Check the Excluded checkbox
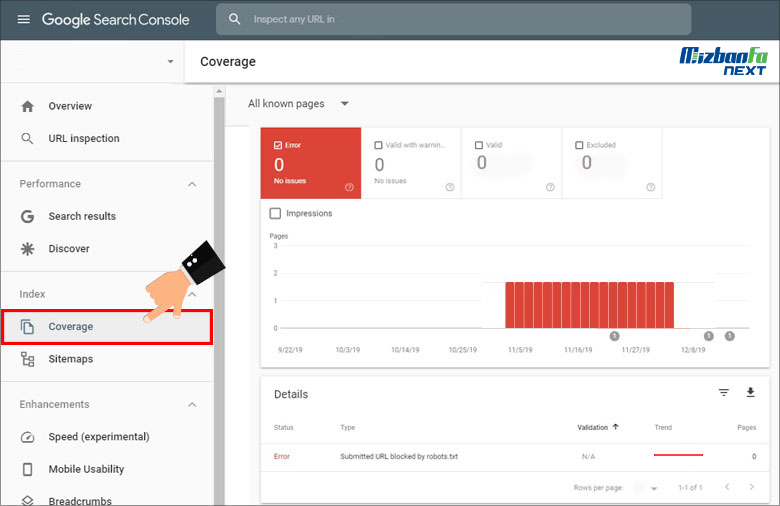The image size is (780, 506). [x=580, y=145]
